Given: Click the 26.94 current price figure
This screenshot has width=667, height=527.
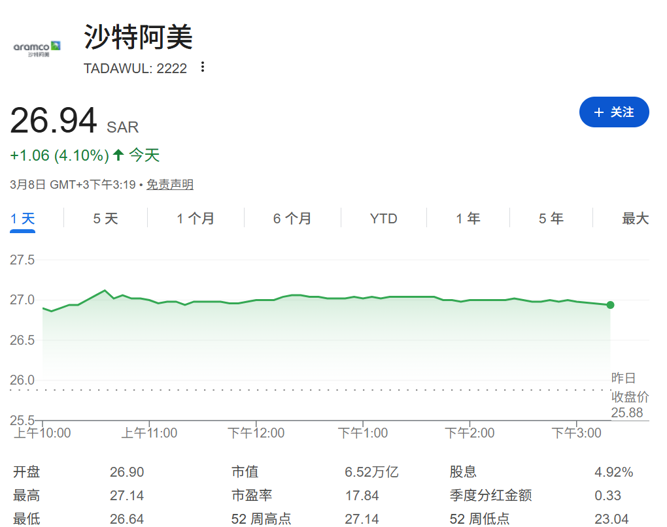Looking at the screenshot, I should 54,121.
